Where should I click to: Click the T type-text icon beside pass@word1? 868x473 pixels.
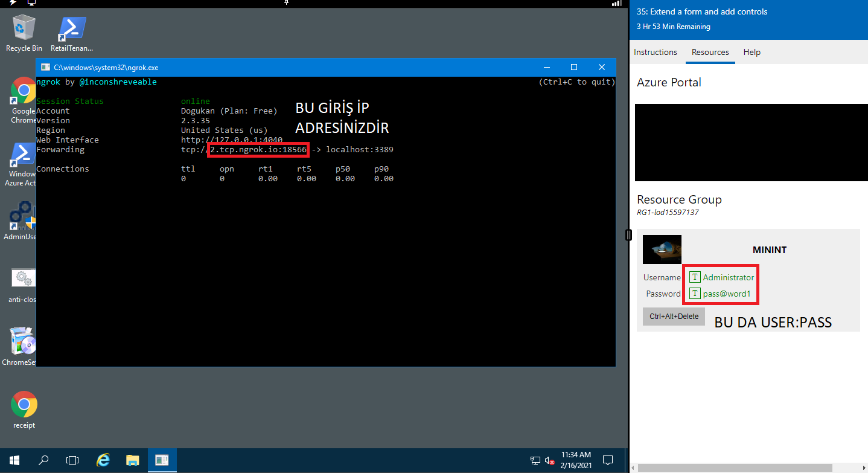[x=695, y=294]
